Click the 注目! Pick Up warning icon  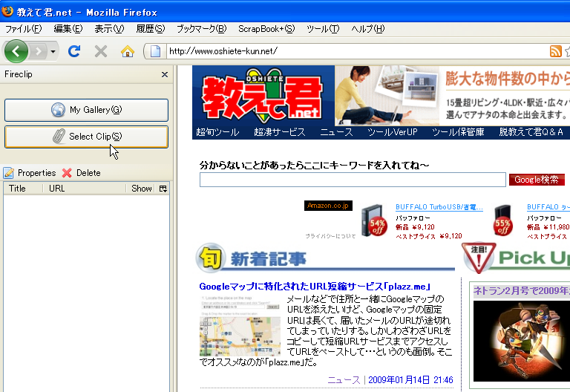pos(479,258)
